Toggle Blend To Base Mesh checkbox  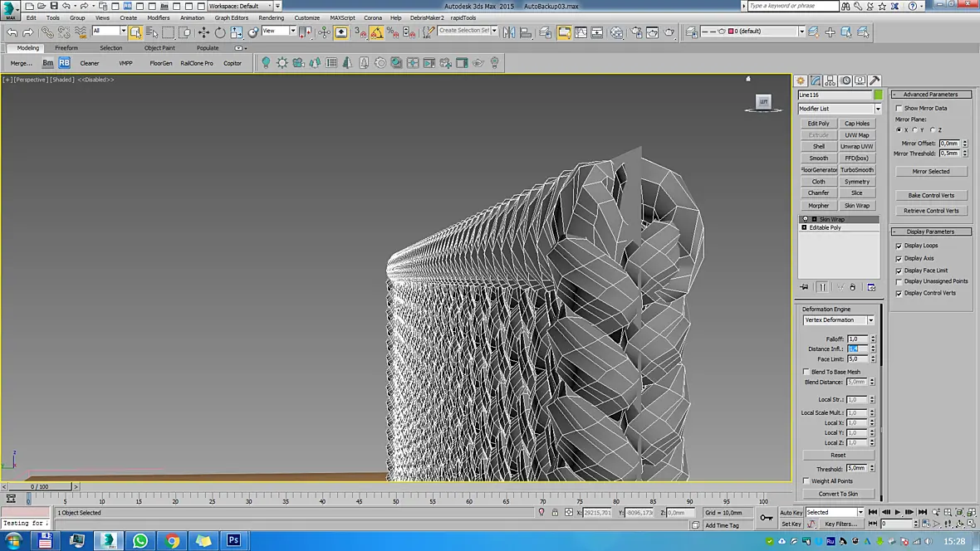click(x=806, y=372)
